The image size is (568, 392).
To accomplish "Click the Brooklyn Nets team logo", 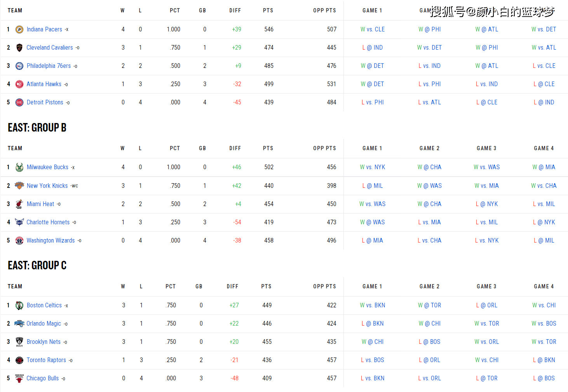I will click(x=19, y=342).
